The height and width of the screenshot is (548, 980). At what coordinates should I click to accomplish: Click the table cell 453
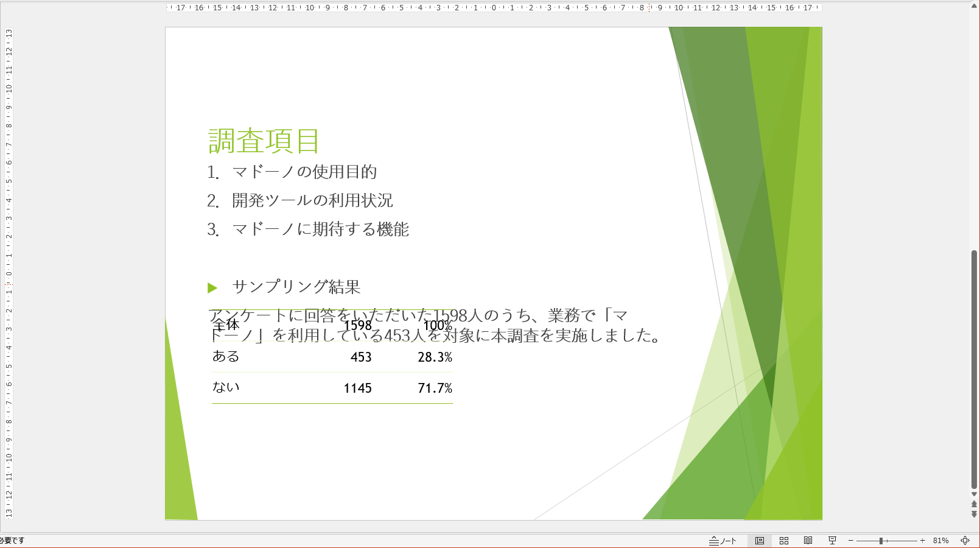(x=361, y=357)
